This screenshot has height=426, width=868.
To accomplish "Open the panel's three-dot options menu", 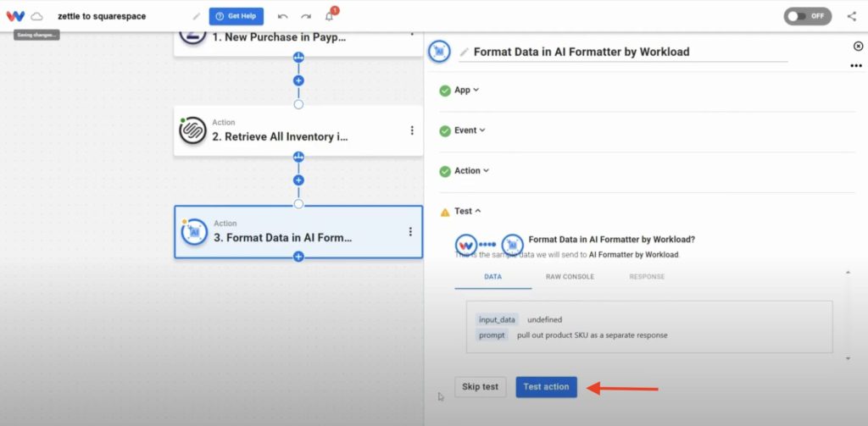I will point(856,66).
